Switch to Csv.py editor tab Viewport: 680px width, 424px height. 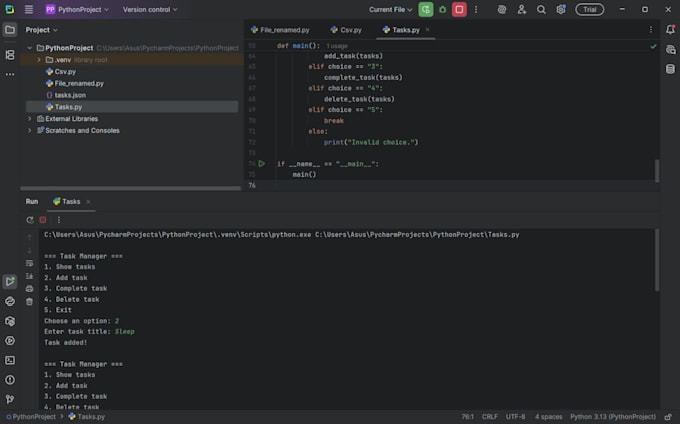[346, 30]
